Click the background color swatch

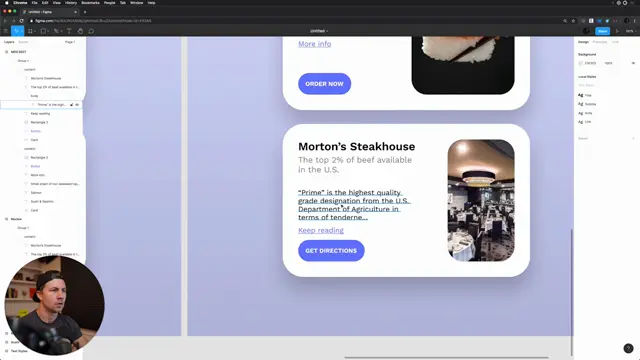(x=581, y=63)
